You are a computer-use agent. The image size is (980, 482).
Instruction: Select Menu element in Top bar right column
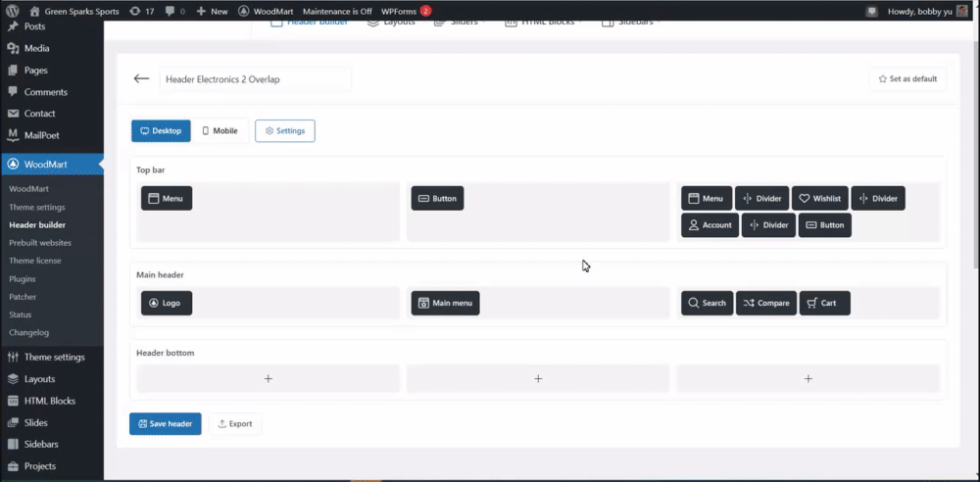(707, 198)
